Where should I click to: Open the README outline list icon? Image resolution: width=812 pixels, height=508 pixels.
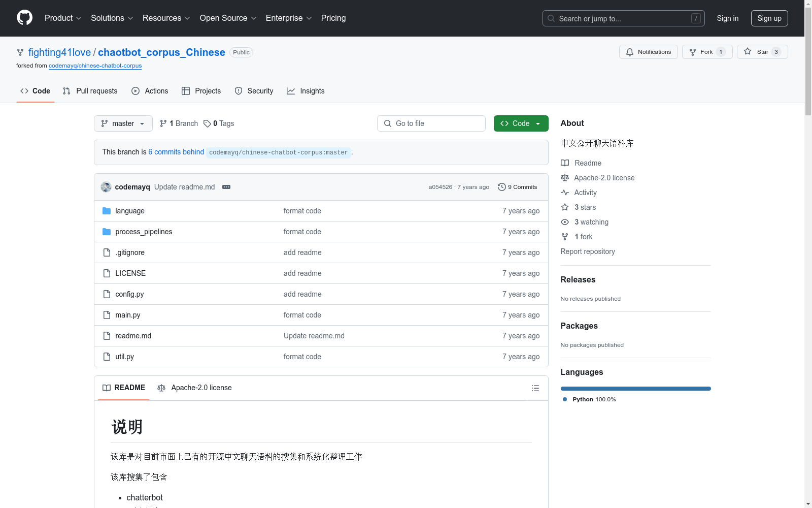tap(535, 388)
